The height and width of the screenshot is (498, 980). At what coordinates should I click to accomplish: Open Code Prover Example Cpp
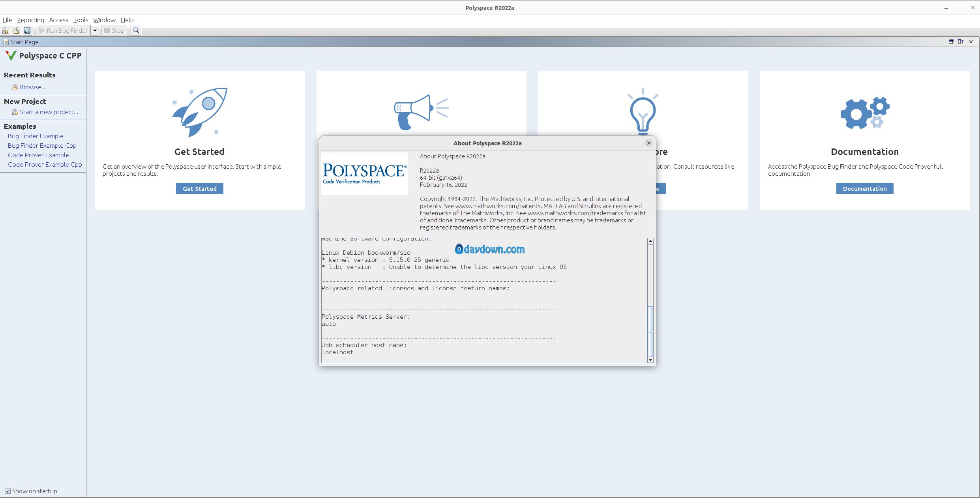click(45, 164)
